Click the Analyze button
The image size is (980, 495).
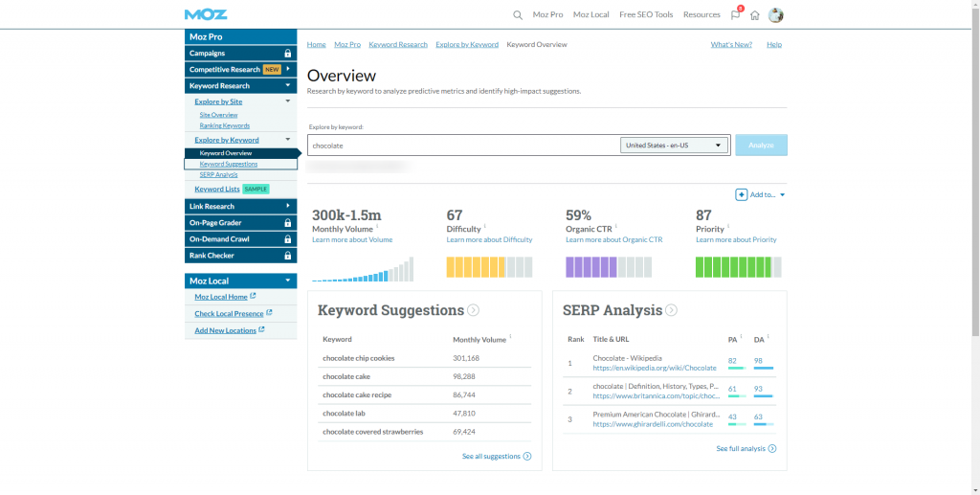click(x=761, y=145)
